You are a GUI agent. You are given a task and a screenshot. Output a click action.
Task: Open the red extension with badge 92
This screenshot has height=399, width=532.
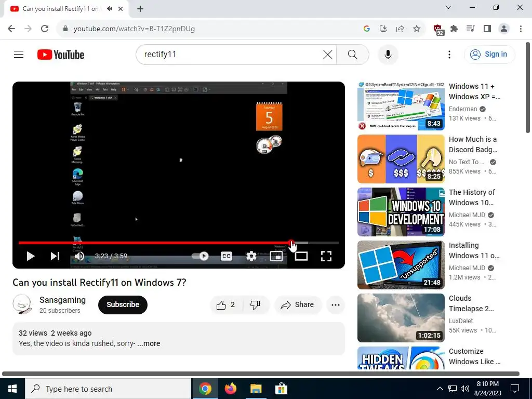coord(438,30)
